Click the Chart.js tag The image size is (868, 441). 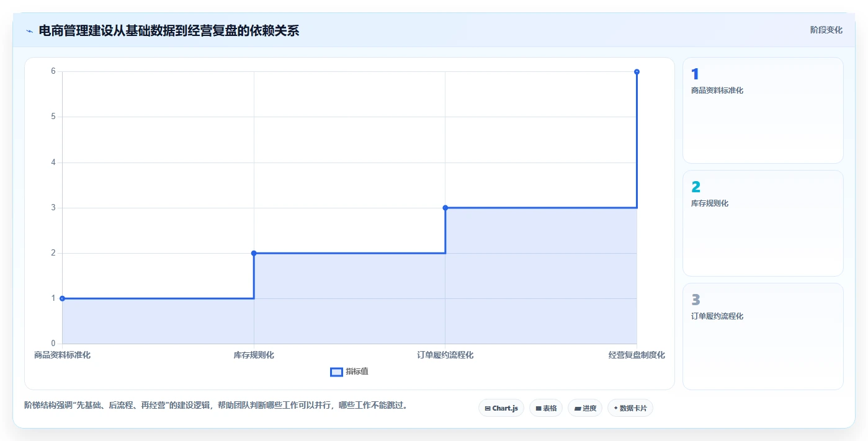[x=501, y=408]
